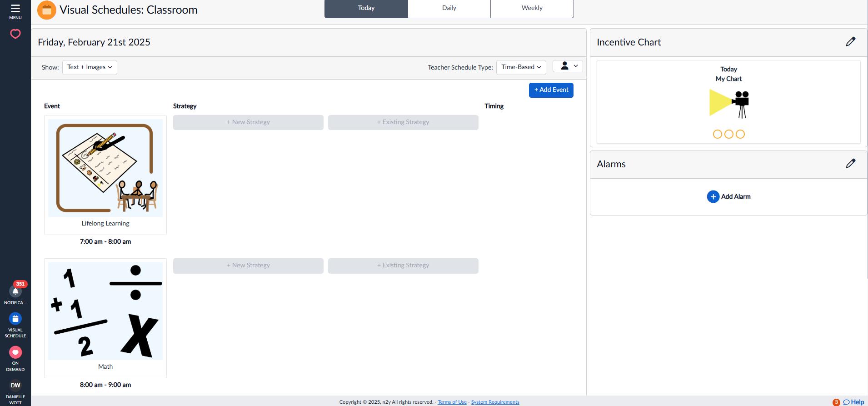The image size is (868, 406).
Task: Open On Demand heart icon
Action: pyautogui.click(x=15, y=352)
